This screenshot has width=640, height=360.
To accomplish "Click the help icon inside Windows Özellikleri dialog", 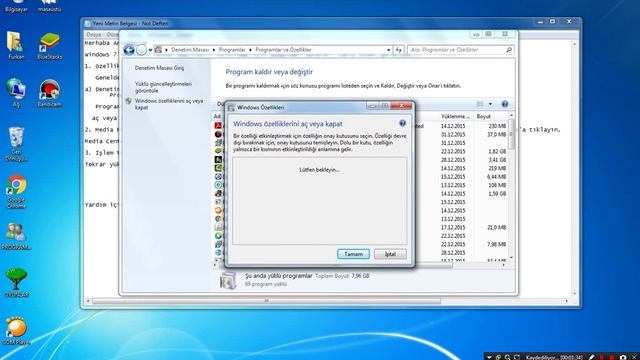I will [402, 123].
